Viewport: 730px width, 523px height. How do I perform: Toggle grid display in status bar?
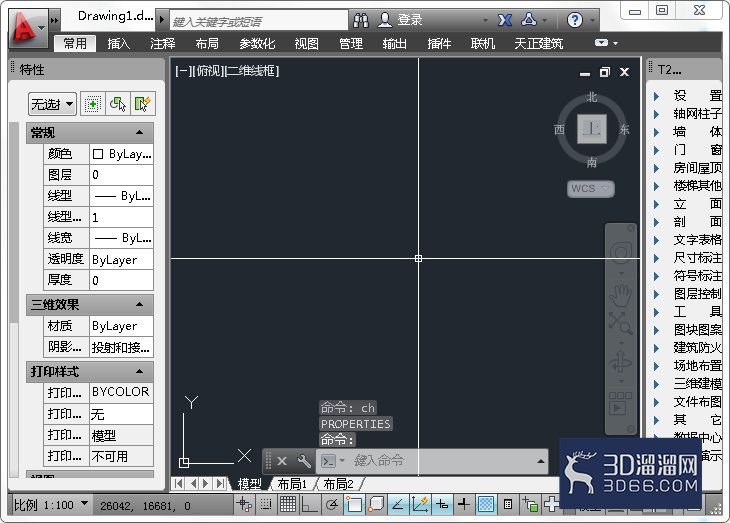coord(287,504)
